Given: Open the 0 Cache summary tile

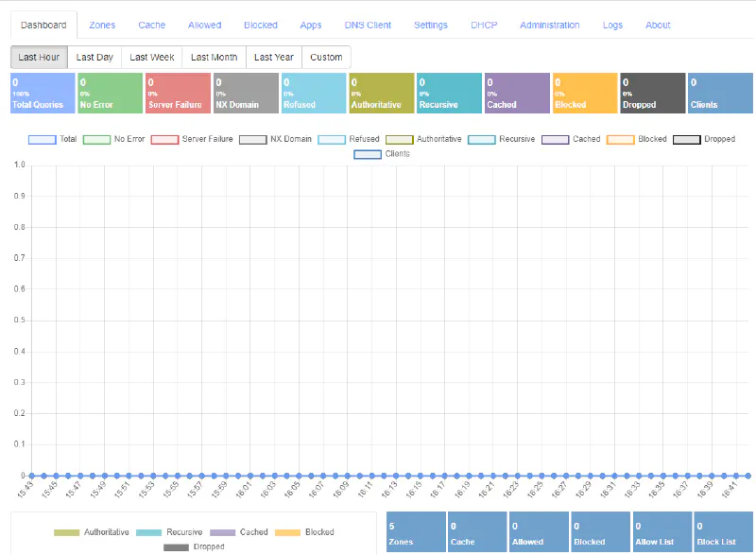Looking at the screenshot, I should pos(477,532).
